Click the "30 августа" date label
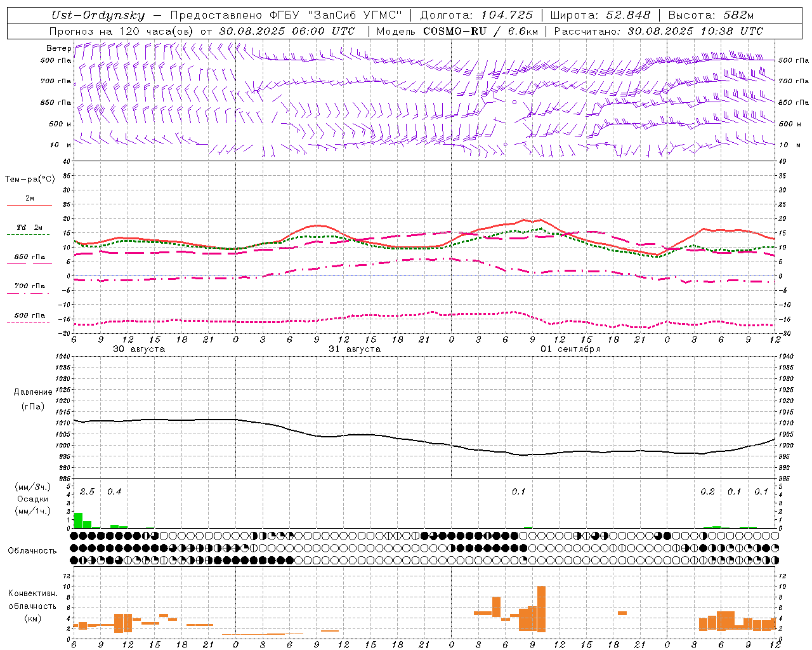 click(139, 349)
